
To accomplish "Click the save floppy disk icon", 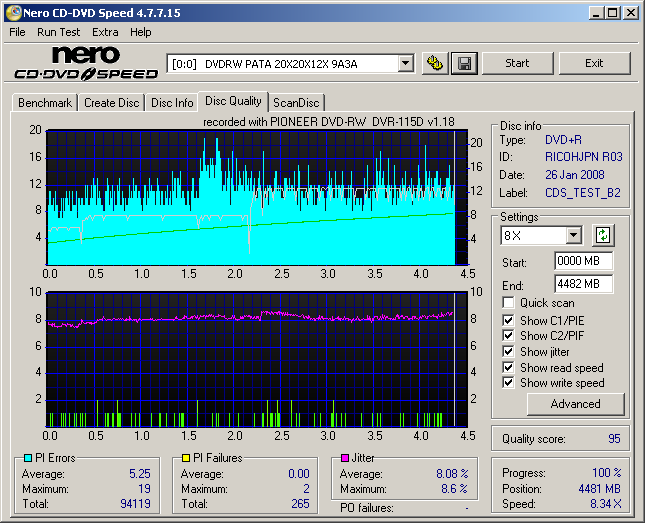I will click(464, 63).
